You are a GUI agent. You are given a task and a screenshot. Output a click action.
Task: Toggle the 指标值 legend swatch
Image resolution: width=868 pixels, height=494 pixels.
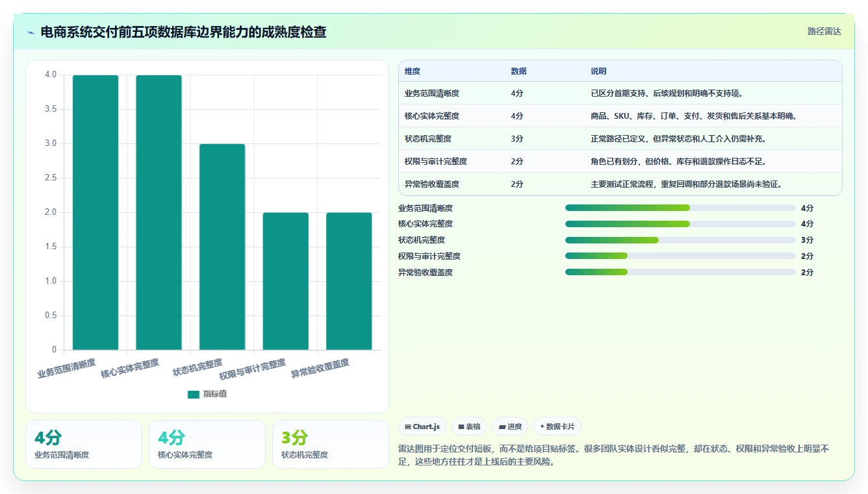193,394
